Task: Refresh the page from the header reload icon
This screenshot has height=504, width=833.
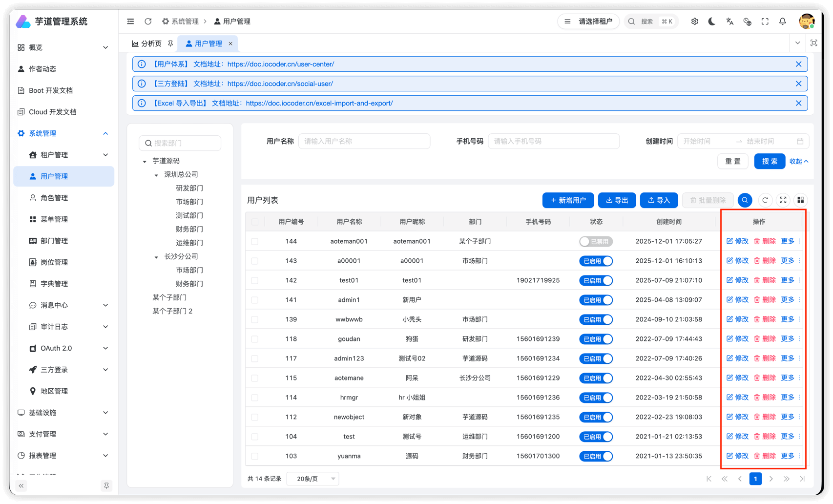Action: click(x=148, y=21)
